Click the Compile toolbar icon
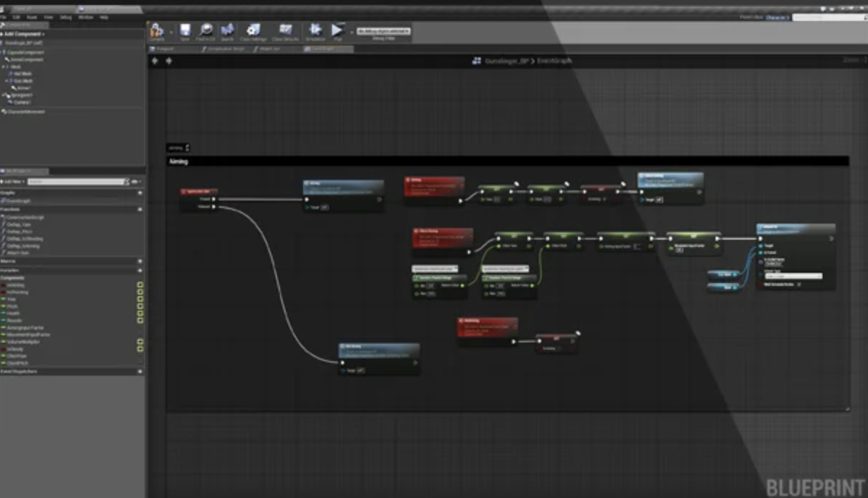Image resolution: width=868 pixels, height=498 pixels. click(157, 31)
